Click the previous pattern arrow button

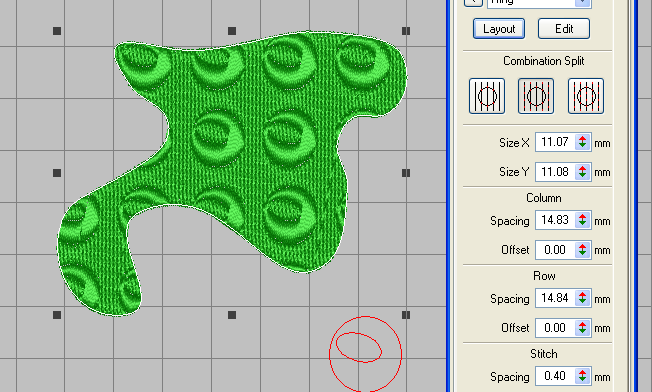[473, 2]
